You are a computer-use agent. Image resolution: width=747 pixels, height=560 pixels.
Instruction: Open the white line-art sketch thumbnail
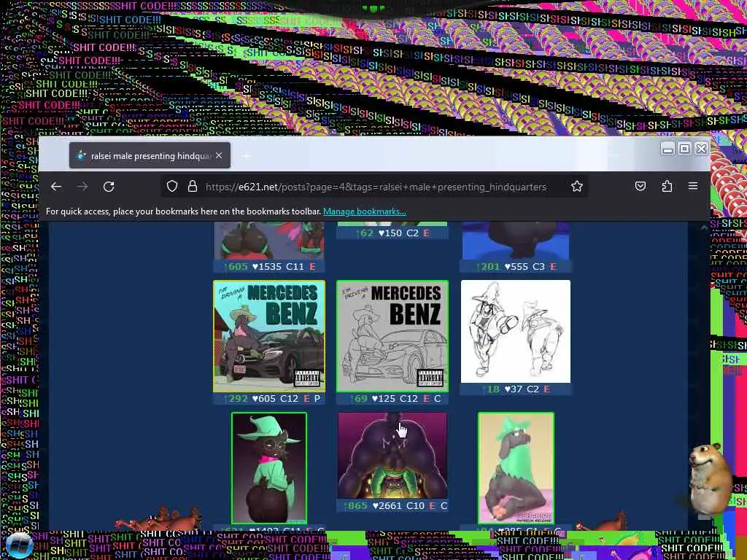516,332
